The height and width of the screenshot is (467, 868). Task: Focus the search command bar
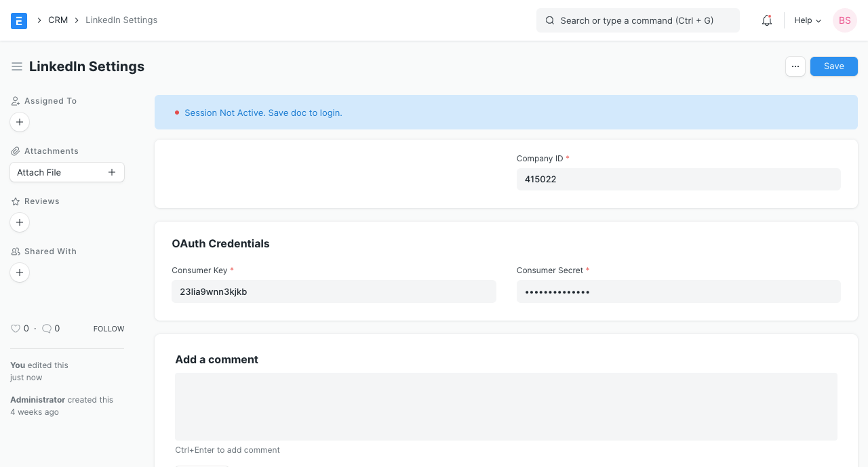pyautogui.click(x=637, y=20)
